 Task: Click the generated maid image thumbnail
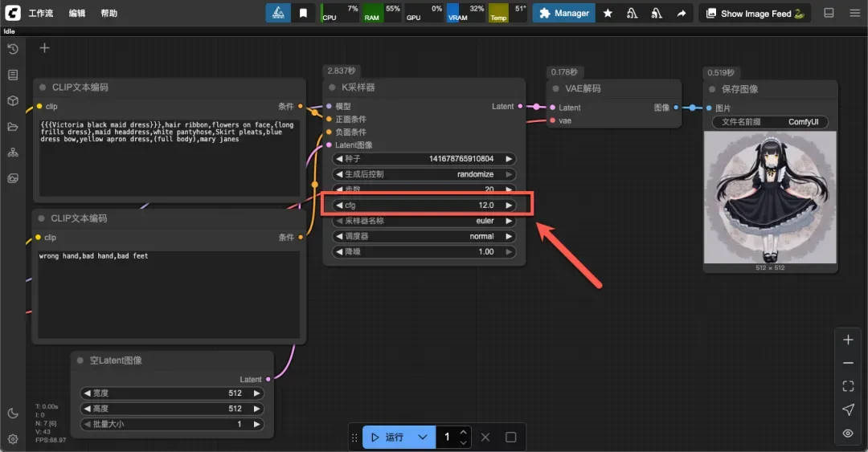pos(770,197)
